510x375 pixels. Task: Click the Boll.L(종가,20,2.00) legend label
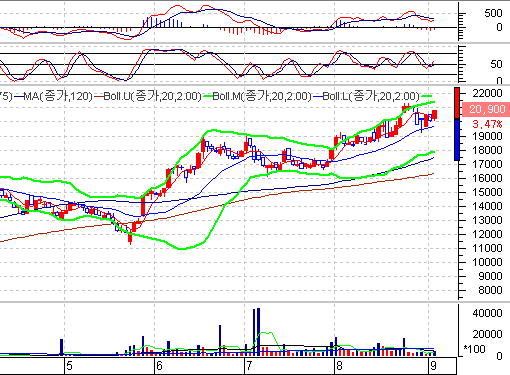[371, 96]
